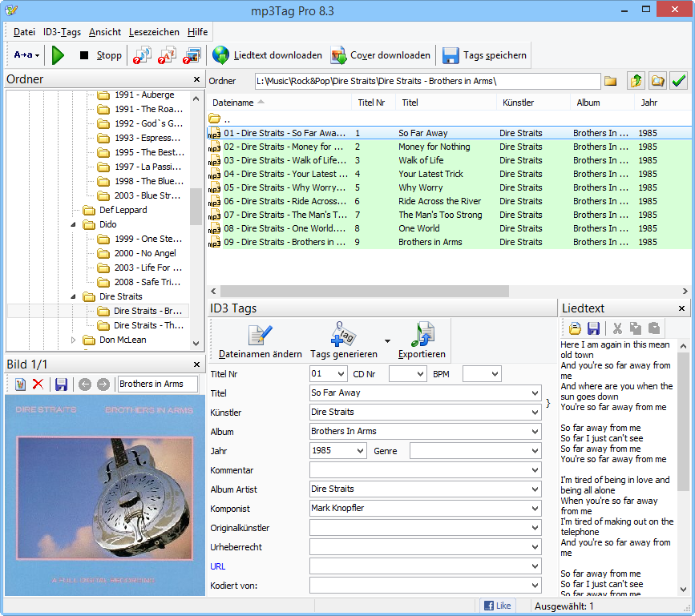Viewport: 695px width, 616px height.
Task: Click the parent folder '..' entry in file list
Action: [220, 119]
